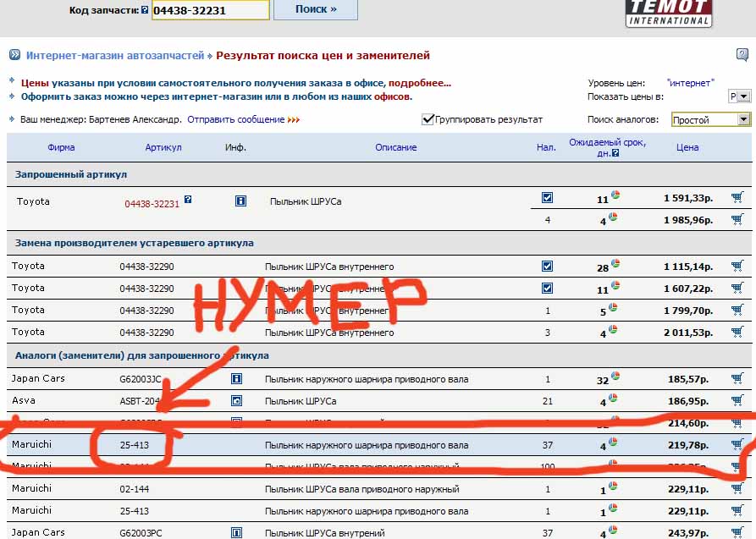Screen dimensions: 756x539
Task: Open help icon in top right corner
Action: pyautogui.click(x=742, y=55)
